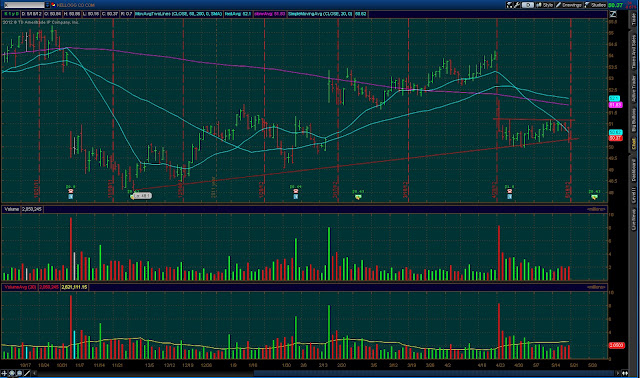The width and height of the screenshot is (640, 378).
Task: Click the price-axis scale icon at top right
Action: [613, 14]
